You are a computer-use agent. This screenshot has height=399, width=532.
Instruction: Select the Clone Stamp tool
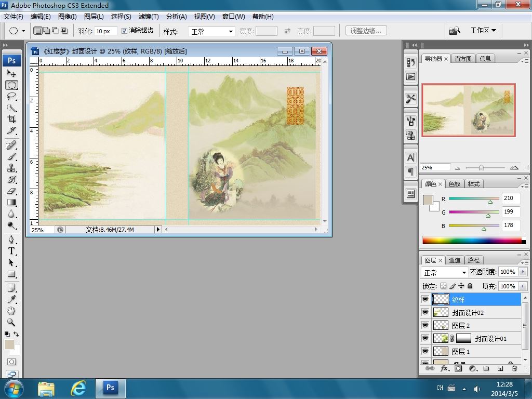click(11, 168)
